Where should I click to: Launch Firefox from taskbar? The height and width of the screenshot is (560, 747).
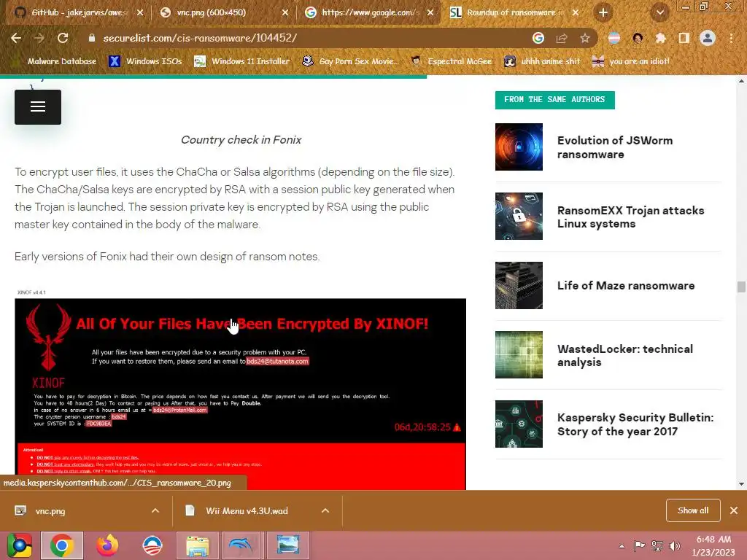[x=107, y=545]
